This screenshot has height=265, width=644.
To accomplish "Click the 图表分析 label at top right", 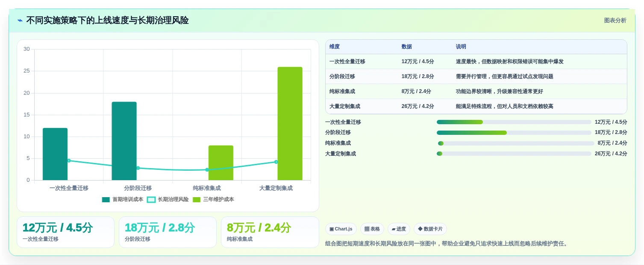I will [x=615, y=20].
